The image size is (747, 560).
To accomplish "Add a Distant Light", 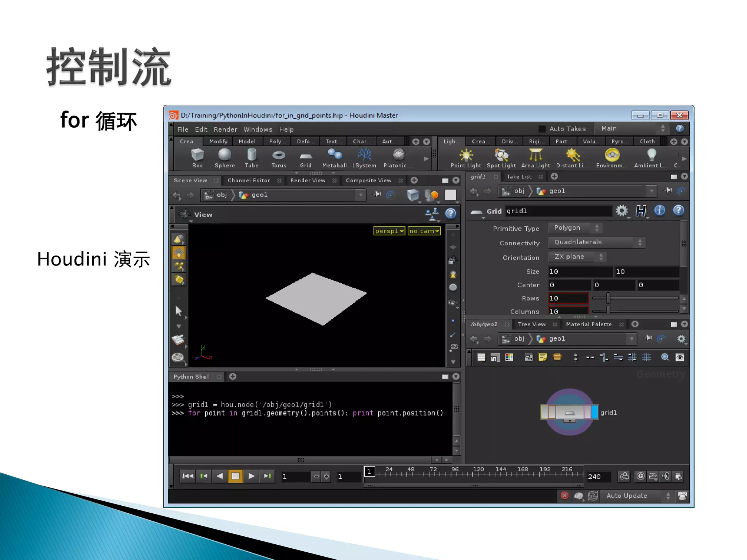I will [x=572, y=158].
